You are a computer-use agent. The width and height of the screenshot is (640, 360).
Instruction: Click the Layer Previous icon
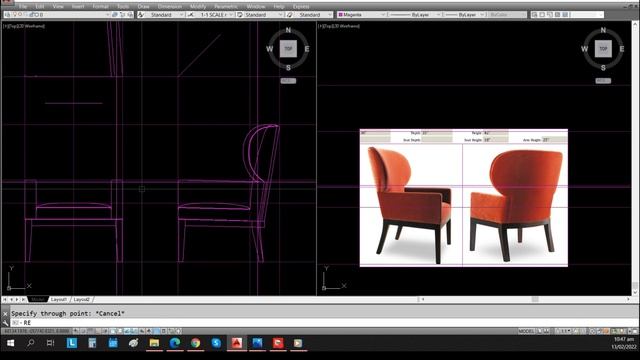(122, 15)
